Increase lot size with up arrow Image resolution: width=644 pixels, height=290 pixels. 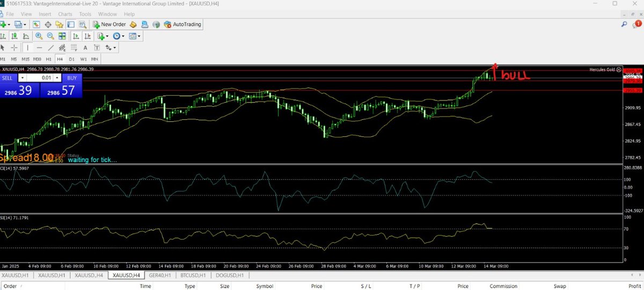[x=58, y=78]
